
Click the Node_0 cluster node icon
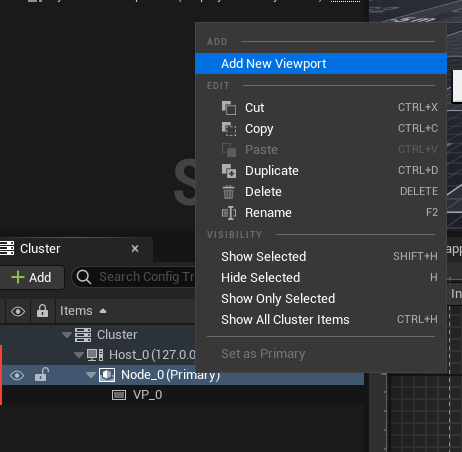point(107,375)
